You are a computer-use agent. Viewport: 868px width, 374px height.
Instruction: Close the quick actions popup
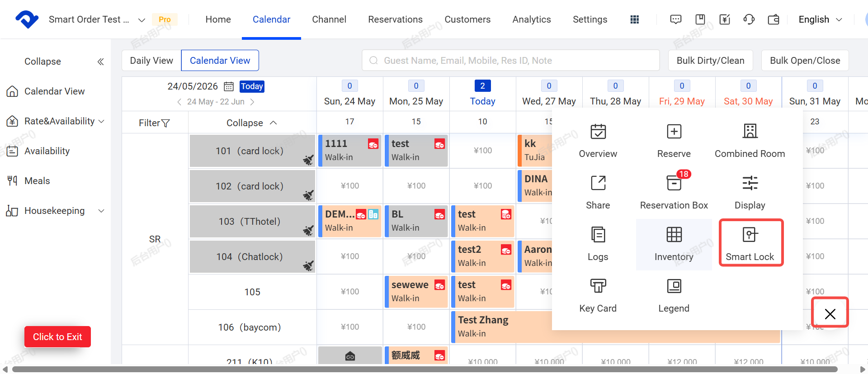[x=830, y=313]
